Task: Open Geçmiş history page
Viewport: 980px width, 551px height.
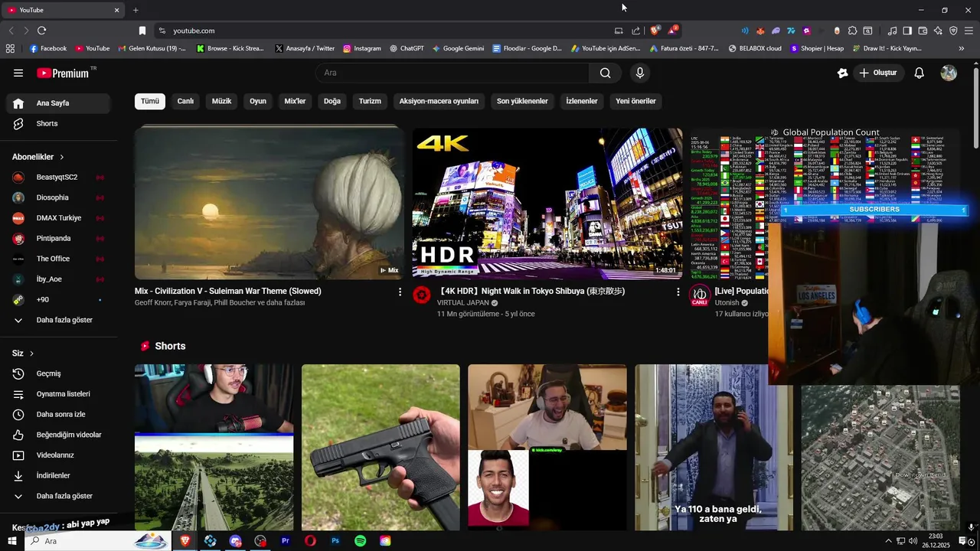Action: pos(57,373)
